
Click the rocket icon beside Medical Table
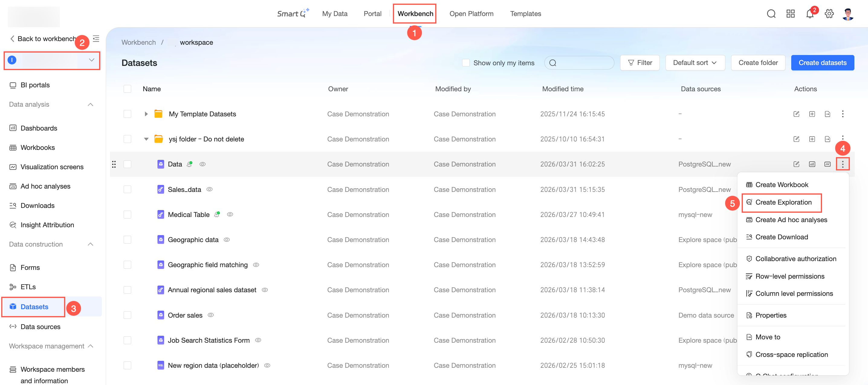217,214
